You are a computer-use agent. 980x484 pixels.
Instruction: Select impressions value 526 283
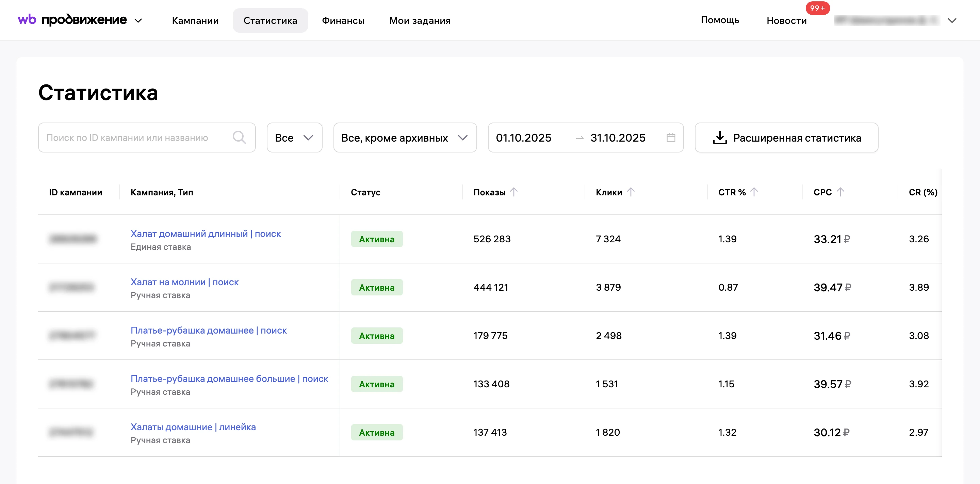(492, 239)
